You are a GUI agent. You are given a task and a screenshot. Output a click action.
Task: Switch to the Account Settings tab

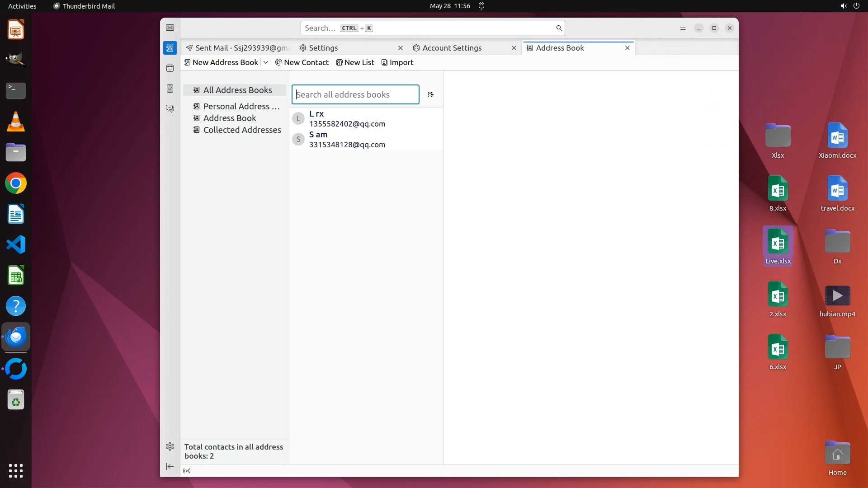[x=452, y=48]
